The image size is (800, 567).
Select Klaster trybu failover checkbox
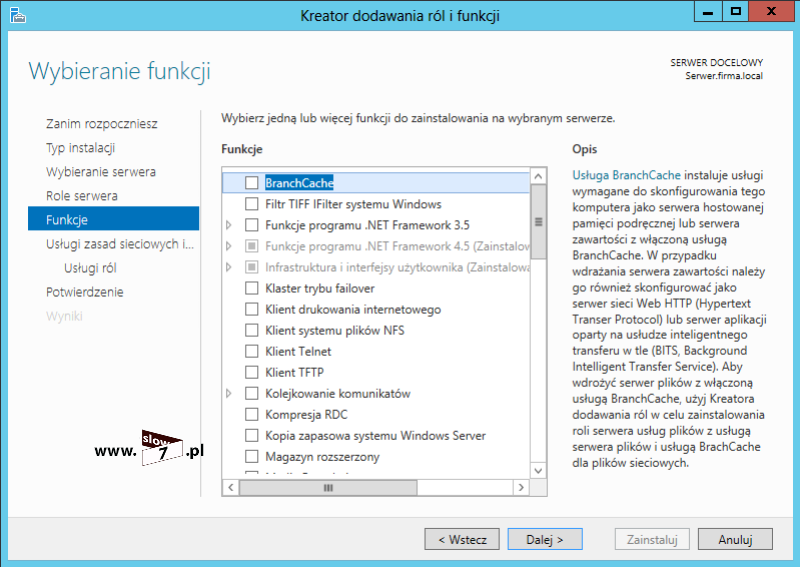(252, 288)
